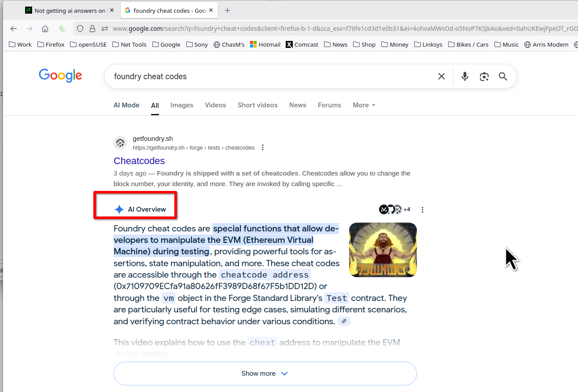Open the Hotmail bookmark
Image resolution: width=578 pixels, height=392 pixels.
coord(265,44)
